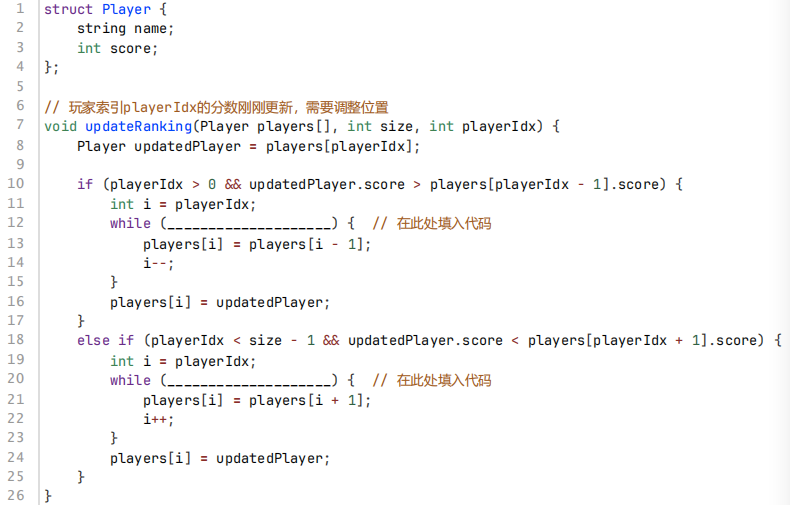Click the first while condition blank on line 12

tap(249, 223)
